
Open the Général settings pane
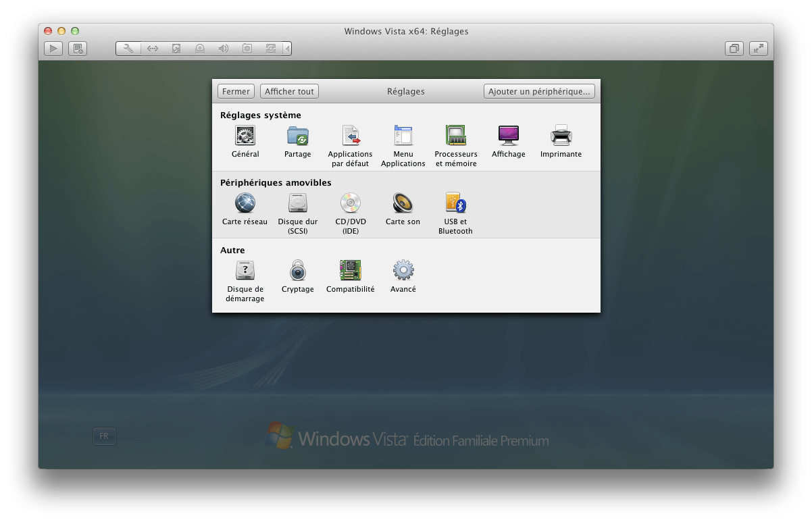pyautogui.click(x=245, y=142)
